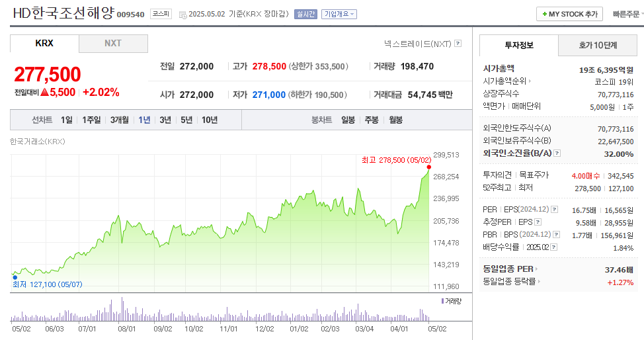Click the 최고 278,500 (05/02) label

pyautogui.click(x=396, y=160)
